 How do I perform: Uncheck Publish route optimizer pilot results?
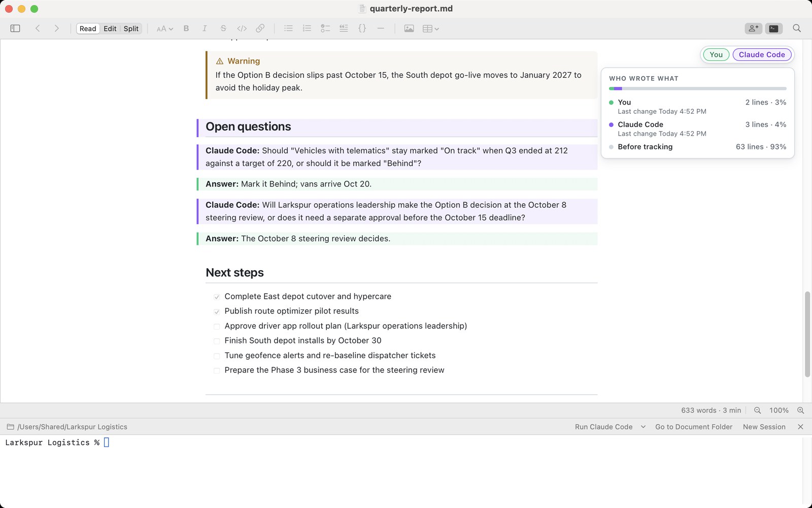[217, 311]
